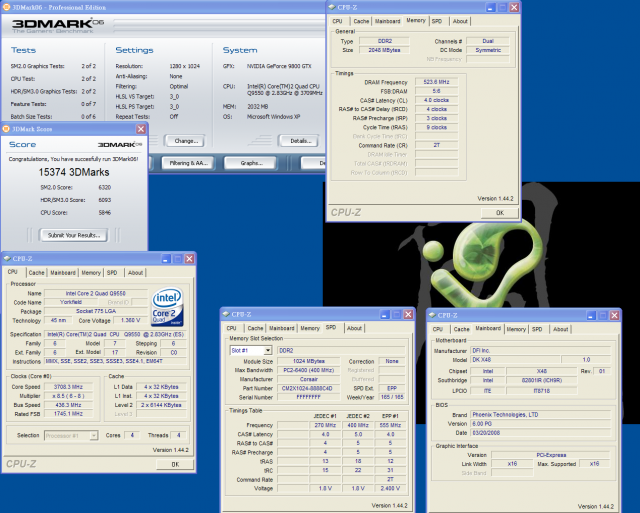Click the 3DMark06 title bar icon
640x513 pixels.
coord(6,7)
